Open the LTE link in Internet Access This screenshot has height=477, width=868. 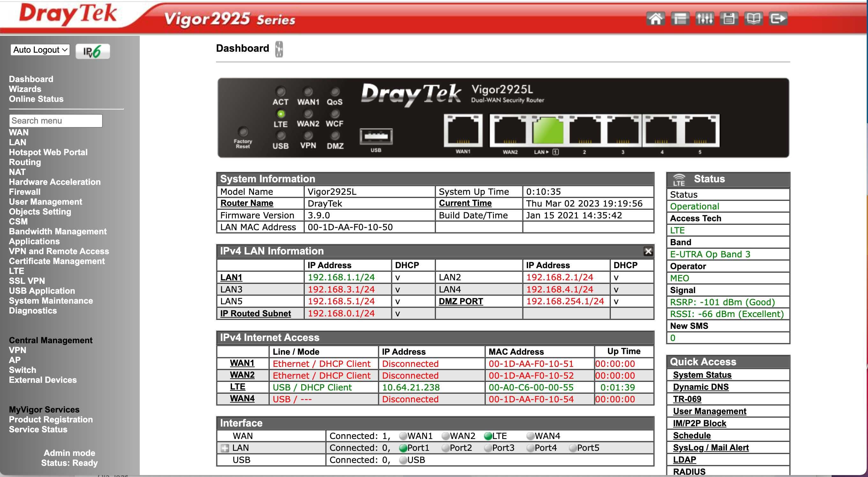pos(237,387)
